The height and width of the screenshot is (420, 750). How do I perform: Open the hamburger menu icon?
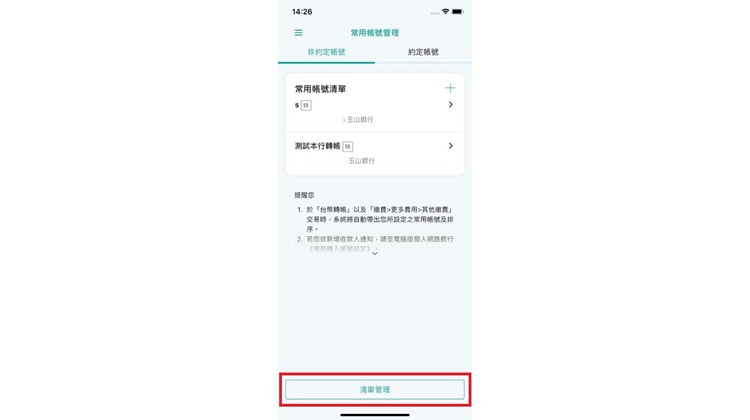pyautogui.click(x=298, y=33)
